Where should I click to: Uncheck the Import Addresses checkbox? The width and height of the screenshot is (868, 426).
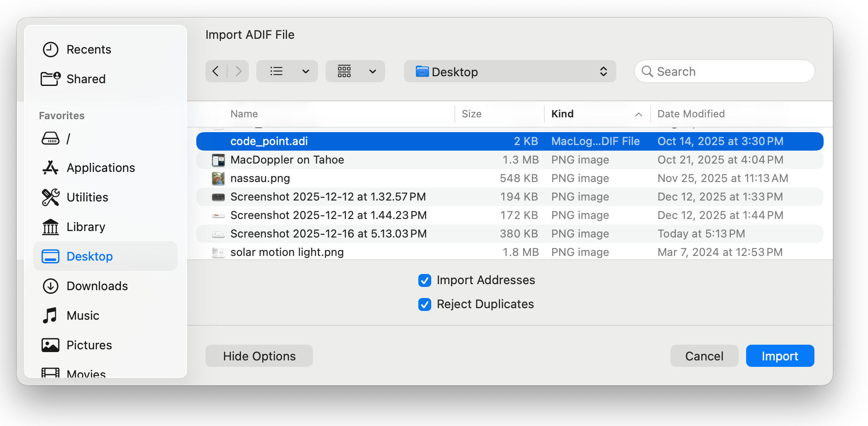[424, 280]
